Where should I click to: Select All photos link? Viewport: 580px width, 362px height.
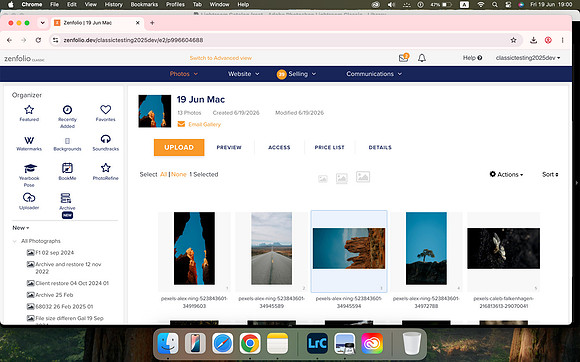coord(163,174)
